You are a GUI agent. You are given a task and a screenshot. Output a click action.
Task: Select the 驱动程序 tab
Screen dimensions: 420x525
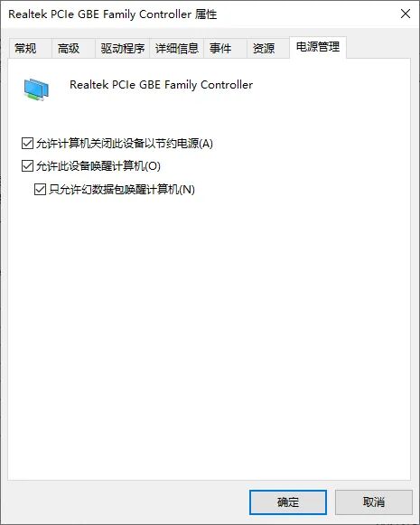(x=123, y=48)
